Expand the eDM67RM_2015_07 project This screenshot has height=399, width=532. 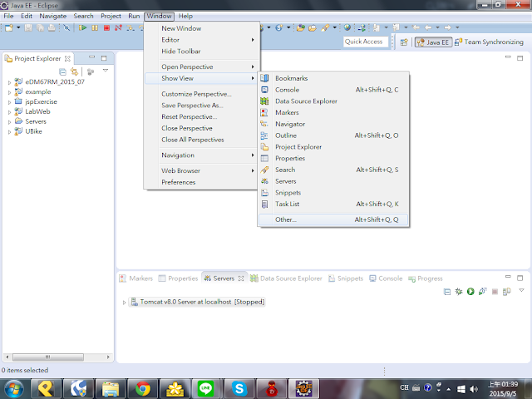pos(9,82)
